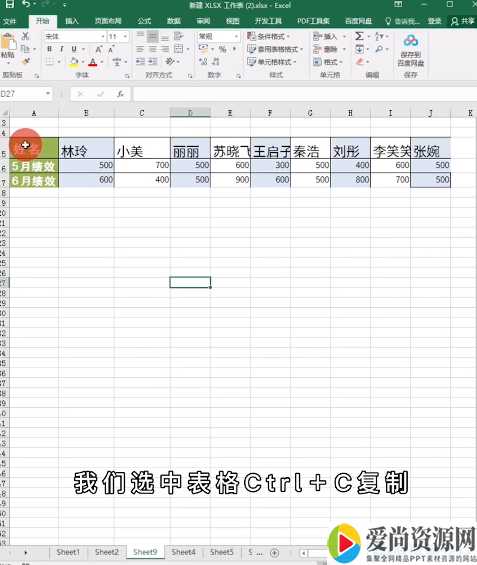Click the Cut scissors icon

pos(25,36)
